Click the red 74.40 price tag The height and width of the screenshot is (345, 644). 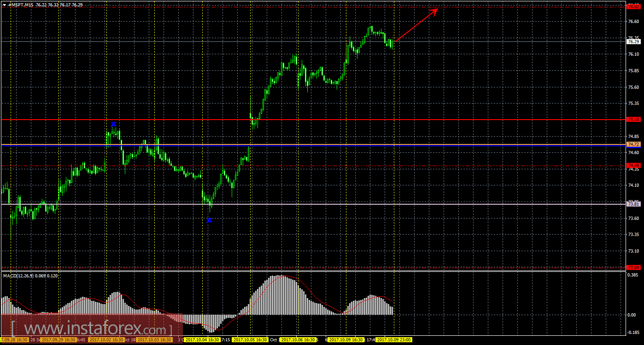point(633,166)
